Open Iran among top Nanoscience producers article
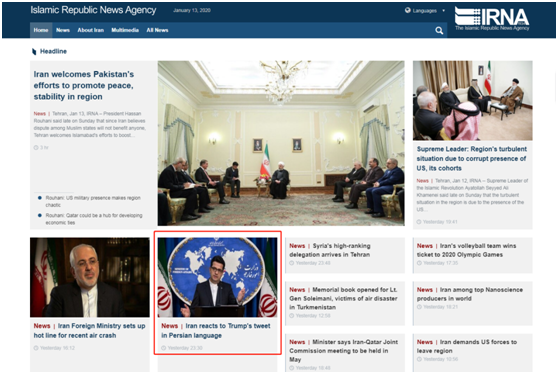Screen dimensions: 558x374 470,294
